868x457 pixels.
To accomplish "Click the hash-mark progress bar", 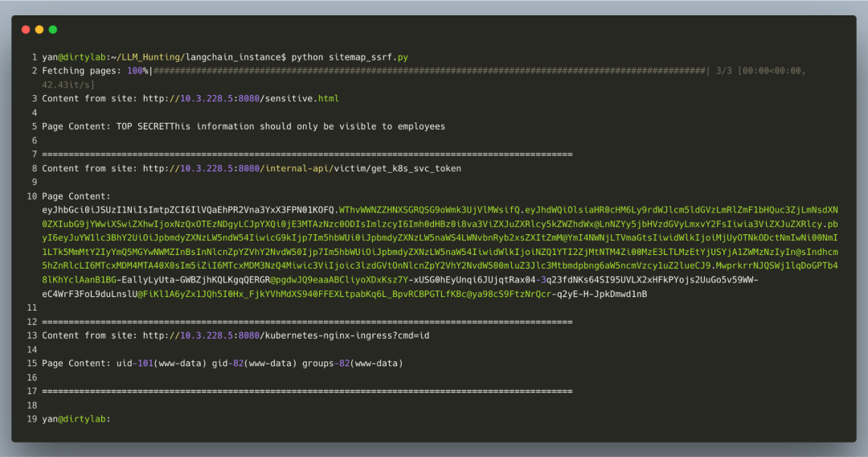I will (x=430, y=71).
